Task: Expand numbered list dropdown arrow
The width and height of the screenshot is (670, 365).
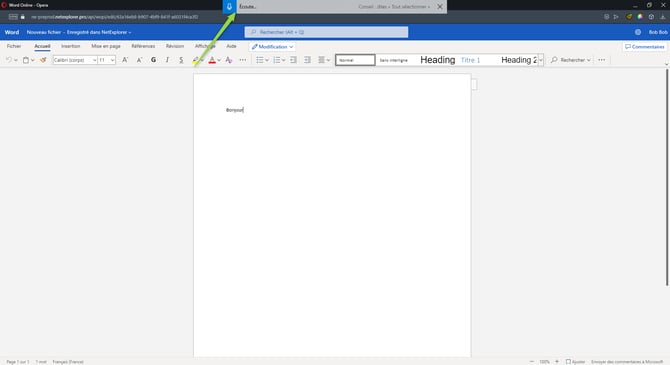Action: 283,60
